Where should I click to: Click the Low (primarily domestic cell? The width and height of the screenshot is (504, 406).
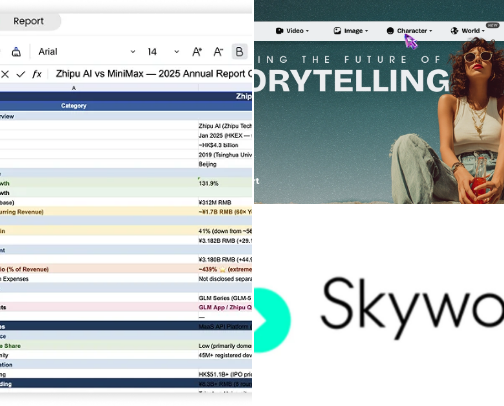225,346
